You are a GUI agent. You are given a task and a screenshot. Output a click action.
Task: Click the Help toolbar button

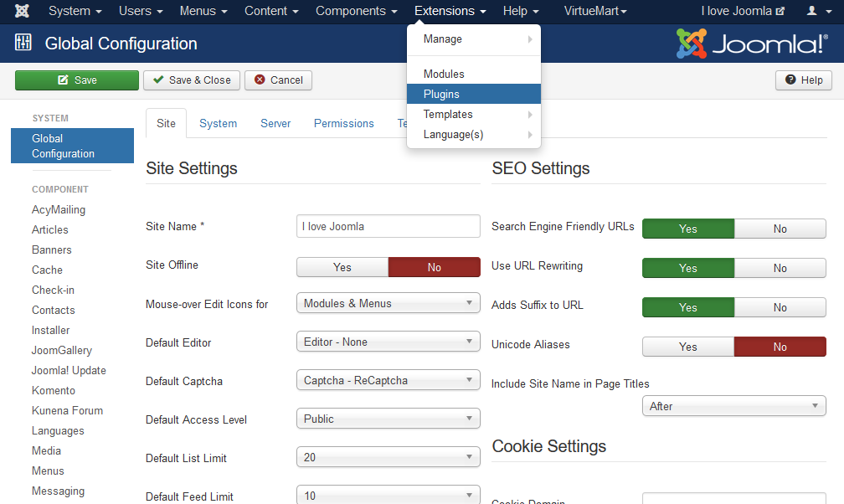coord(804,80)
